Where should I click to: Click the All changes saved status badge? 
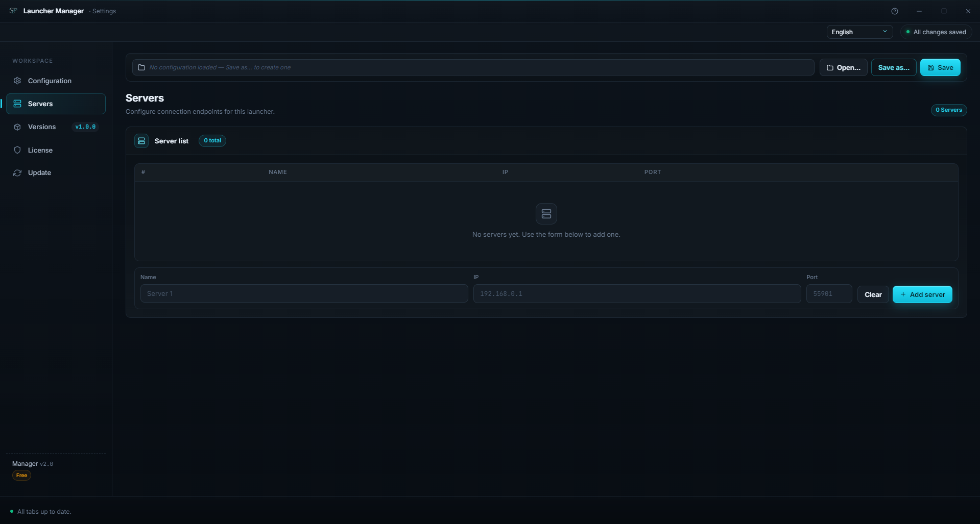tap(936, 32)
